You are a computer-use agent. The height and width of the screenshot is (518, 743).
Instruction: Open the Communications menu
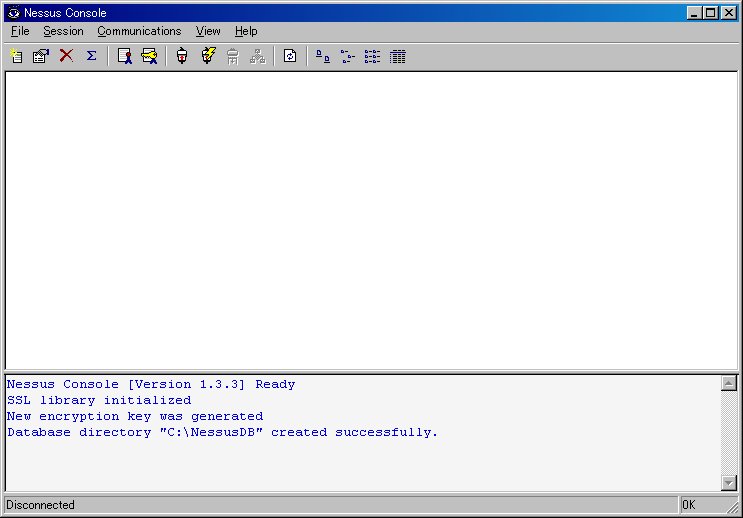139,31
